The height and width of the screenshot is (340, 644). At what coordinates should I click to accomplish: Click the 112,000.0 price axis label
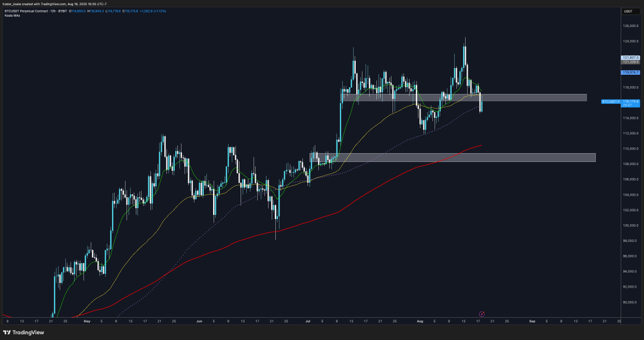(631, 133)
